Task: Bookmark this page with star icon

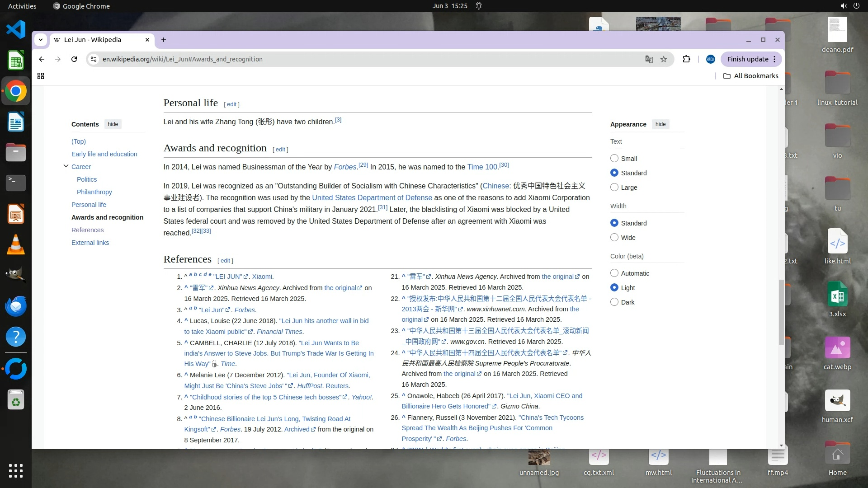Action: pyautogui.click(x=664, y=59)
